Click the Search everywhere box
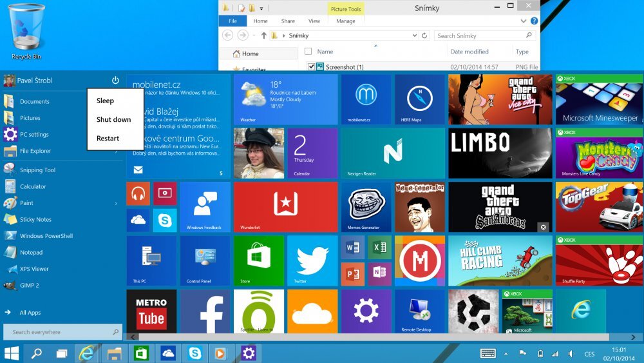 (x=62, y=332)
